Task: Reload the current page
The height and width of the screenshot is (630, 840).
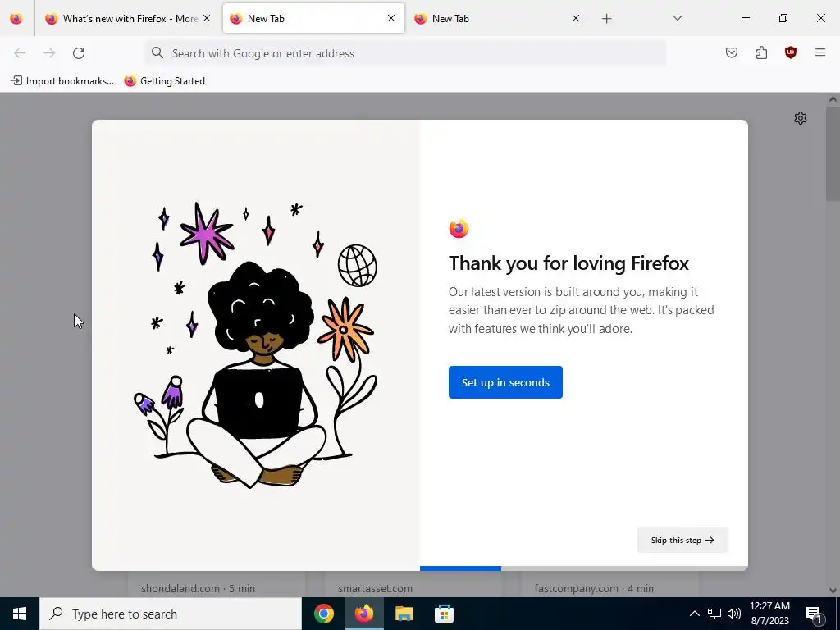Action: pyautogui.click(x=79, y=53)
